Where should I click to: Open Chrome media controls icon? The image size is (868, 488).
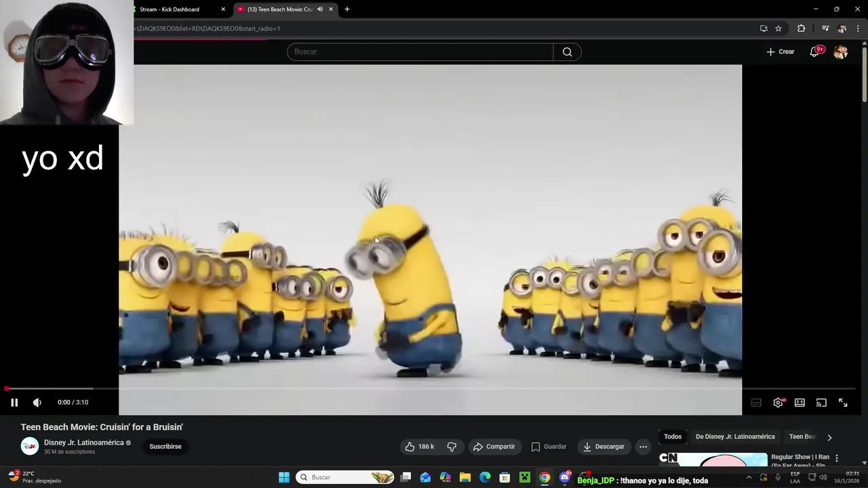point(825,28)
